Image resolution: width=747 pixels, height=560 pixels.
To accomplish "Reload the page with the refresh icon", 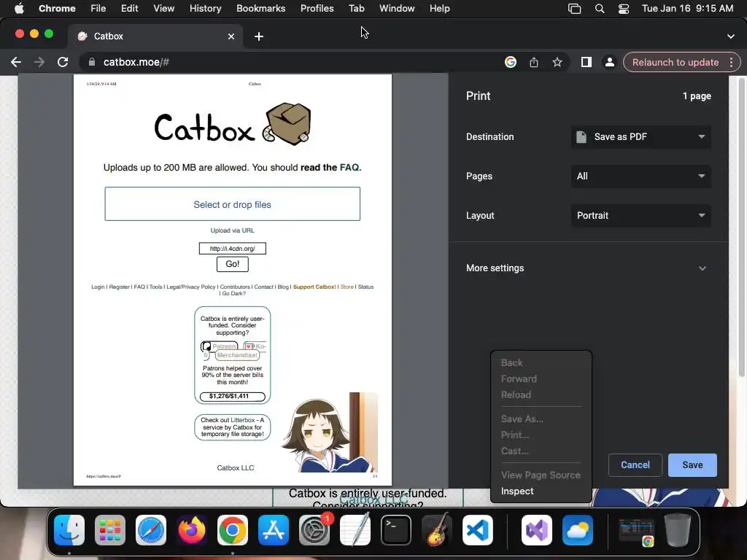I will point(63,62).
